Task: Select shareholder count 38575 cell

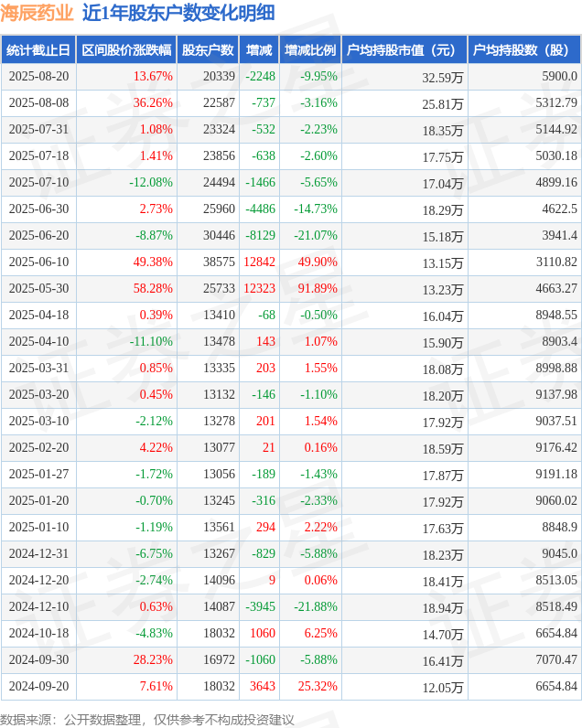Action: (219, 262)
